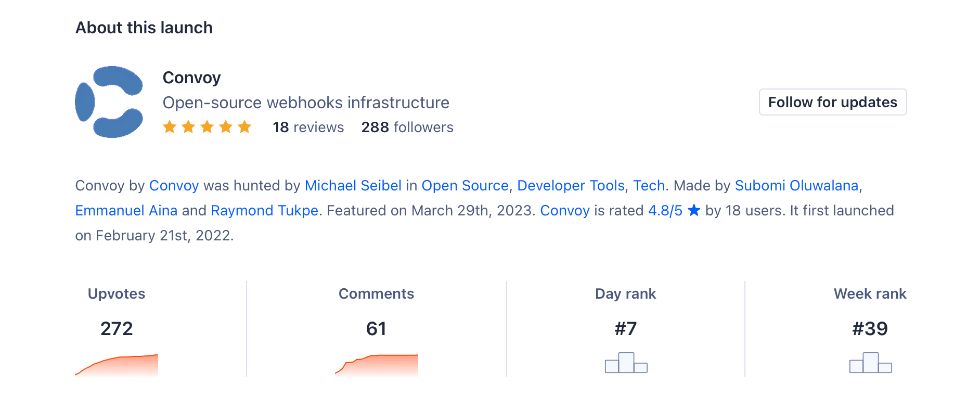Image resolution: width=980 pixels, height=410 pixels.
Task: Click the Convoy link before 'is rated'
Action: point(565,210)
